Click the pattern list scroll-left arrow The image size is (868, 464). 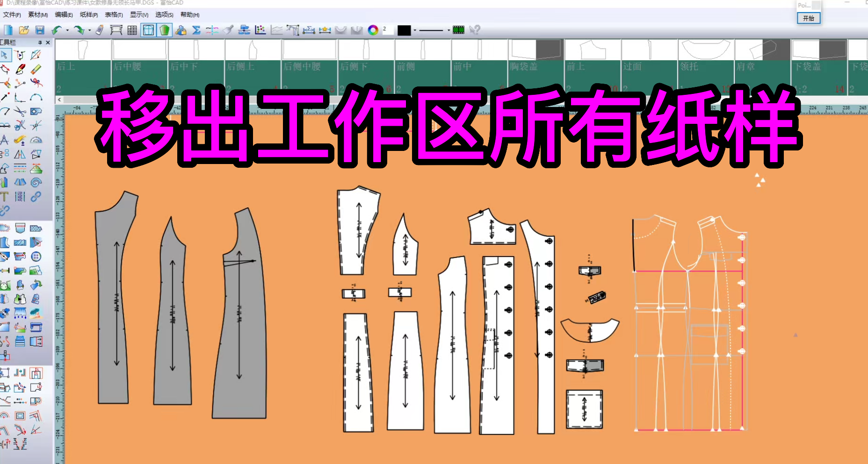pos(59,100)
